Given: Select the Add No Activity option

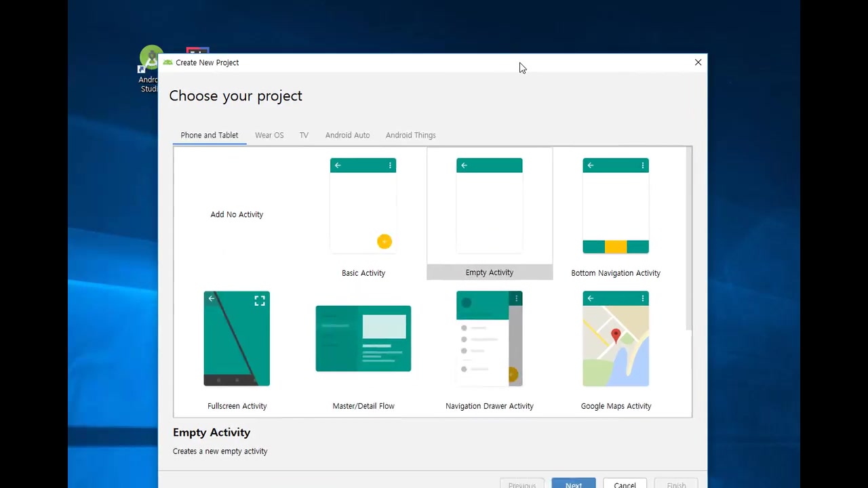Looking at the screenshot, I should (237, 214).
